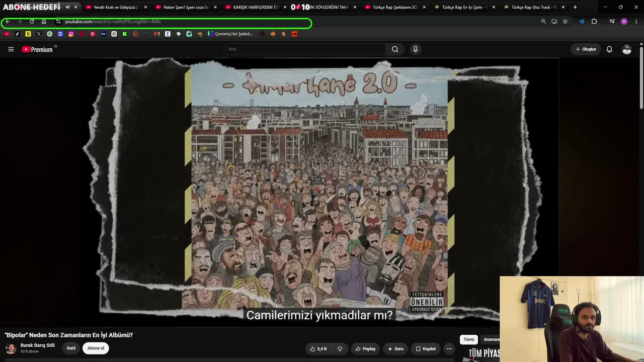The image size is (644, 362).
Task: Click the youtube.com address bar URL
Action: tap(113, 22)
